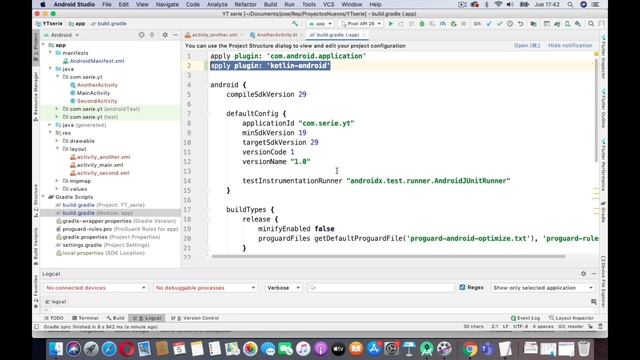Open the Pixel API 26 device dropdown
This screenshot has height=360, width=640.
pos(361,24)
